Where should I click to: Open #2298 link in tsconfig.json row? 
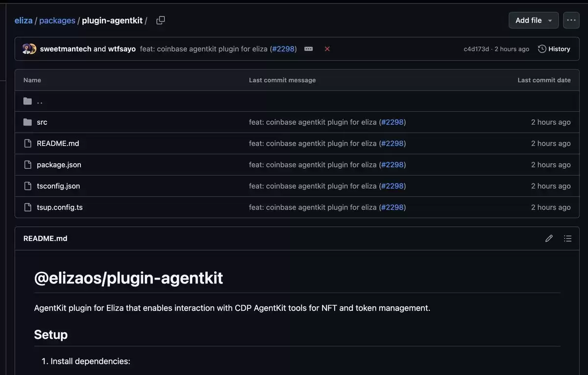pyautogui.click(x=392, y=186)
